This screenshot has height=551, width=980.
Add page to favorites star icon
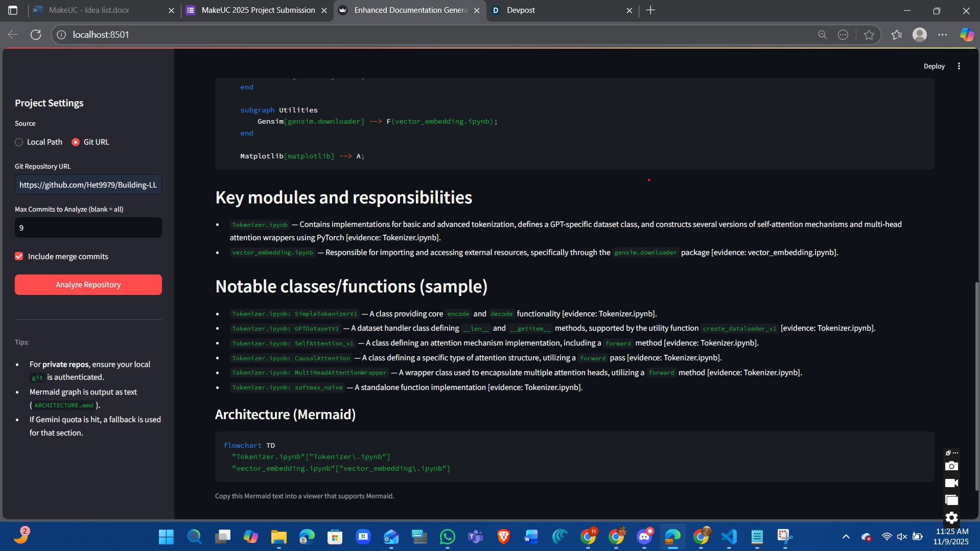[869, 35]
